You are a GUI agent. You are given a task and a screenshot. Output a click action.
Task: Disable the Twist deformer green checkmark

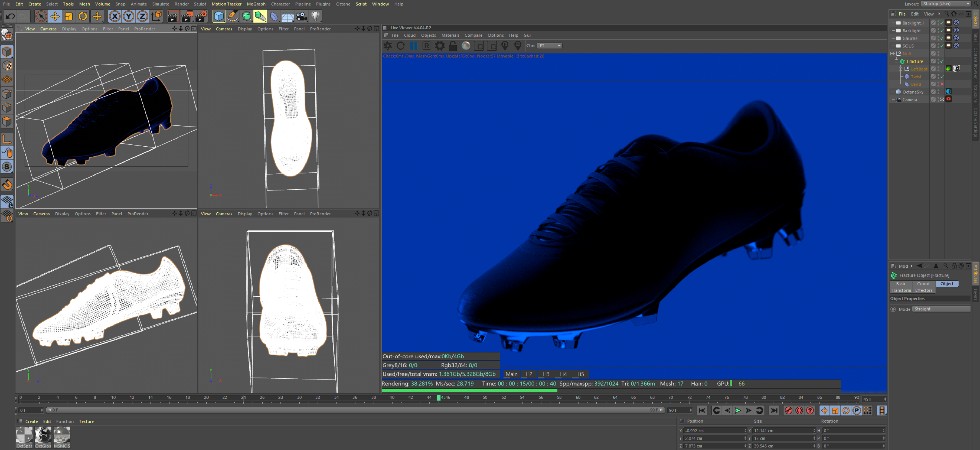pyautogui.click(x=942, y=77)
